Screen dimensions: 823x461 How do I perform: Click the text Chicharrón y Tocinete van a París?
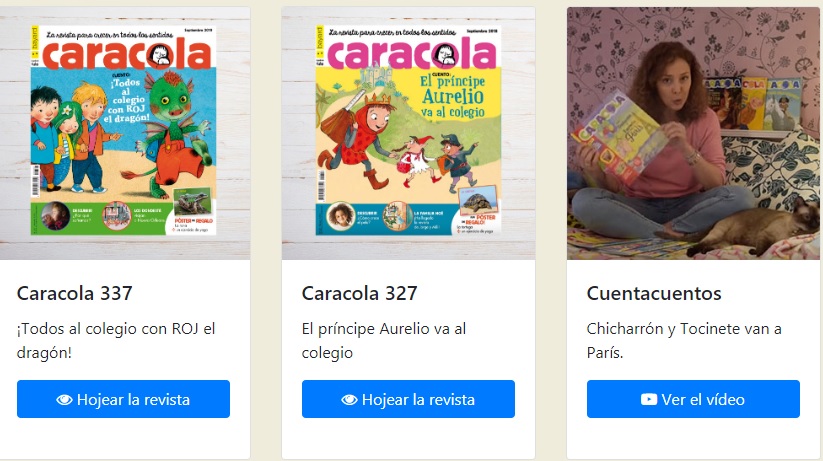pyautogui.click(x=684, y=340)
